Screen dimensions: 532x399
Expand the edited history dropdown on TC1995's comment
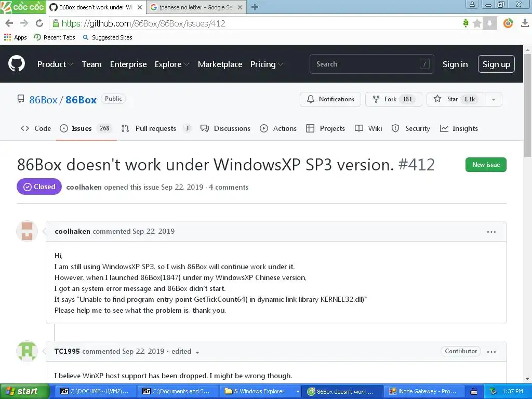[185, 352]
